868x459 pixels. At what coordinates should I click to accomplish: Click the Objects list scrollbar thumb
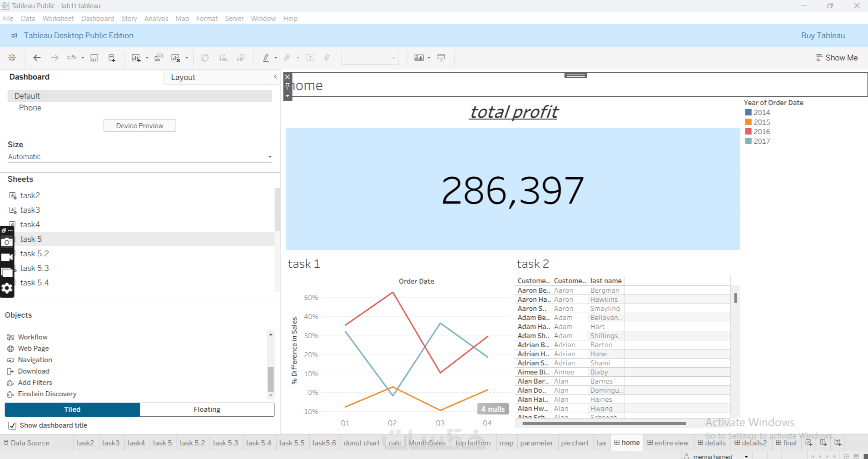coord(271,379)
